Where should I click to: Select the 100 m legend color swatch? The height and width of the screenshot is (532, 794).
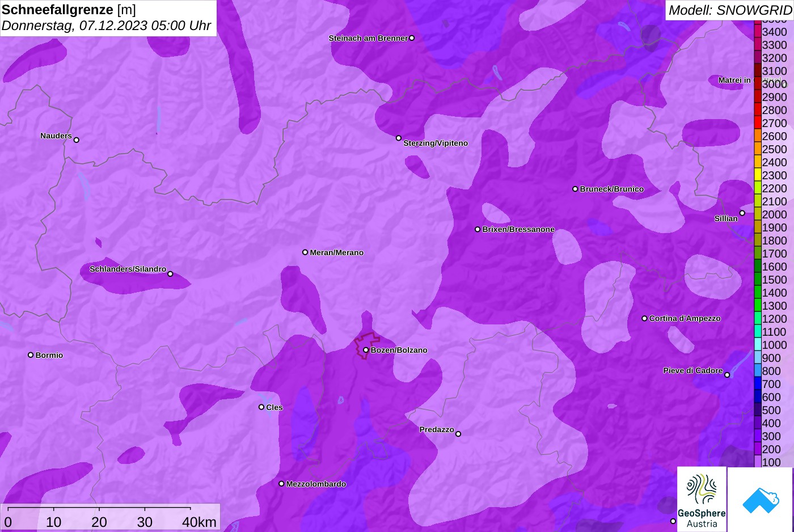pyautogui.click(x=758, y=462)
